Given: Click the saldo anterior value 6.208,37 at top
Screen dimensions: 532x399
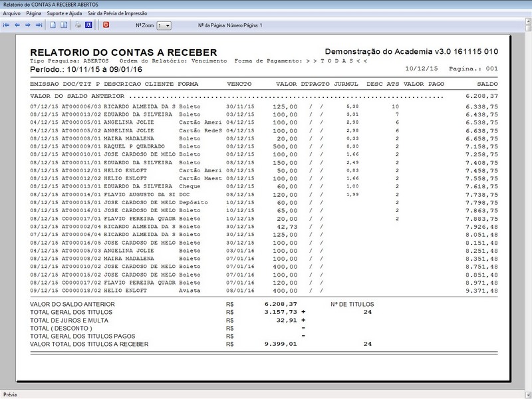Looking at the screenshot, I should point(481,96).
